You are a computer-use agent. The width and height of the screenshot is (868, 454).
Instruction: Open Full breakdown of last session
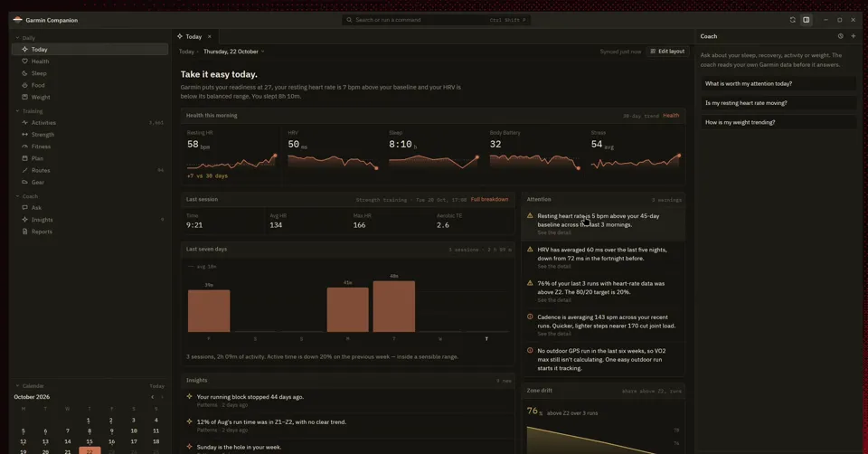click(489, 199)
